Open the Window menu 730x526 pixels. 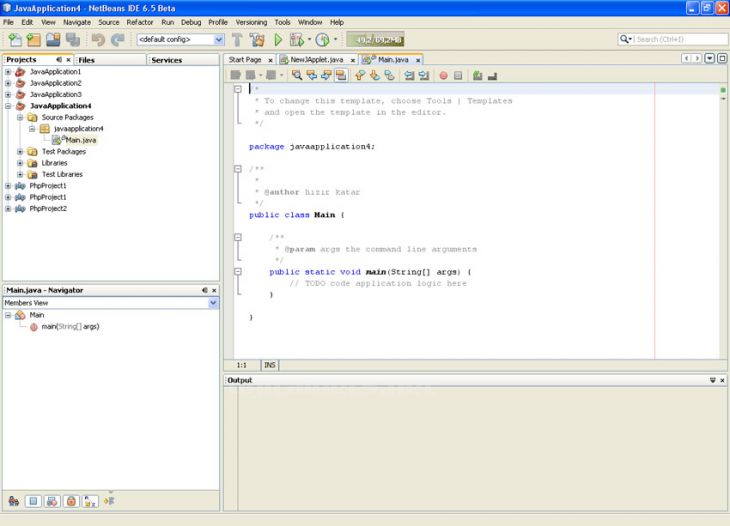(x=310, y=22)
